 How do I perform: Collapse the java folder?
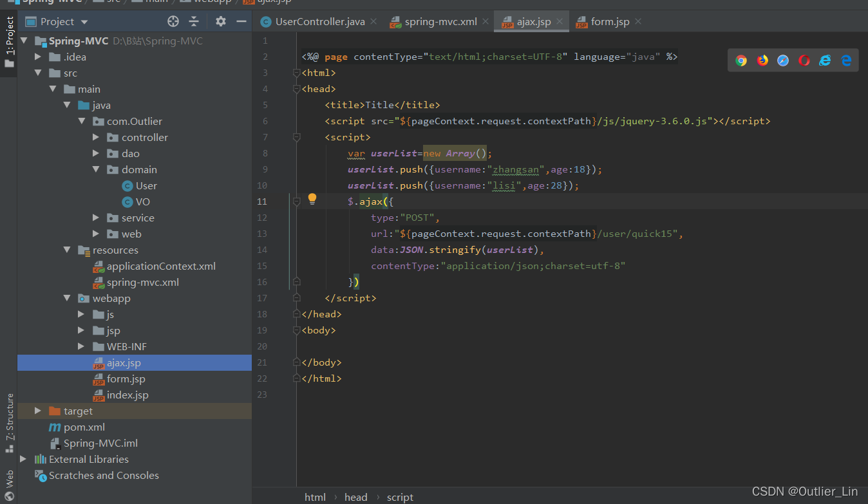[x=67, y=106]
